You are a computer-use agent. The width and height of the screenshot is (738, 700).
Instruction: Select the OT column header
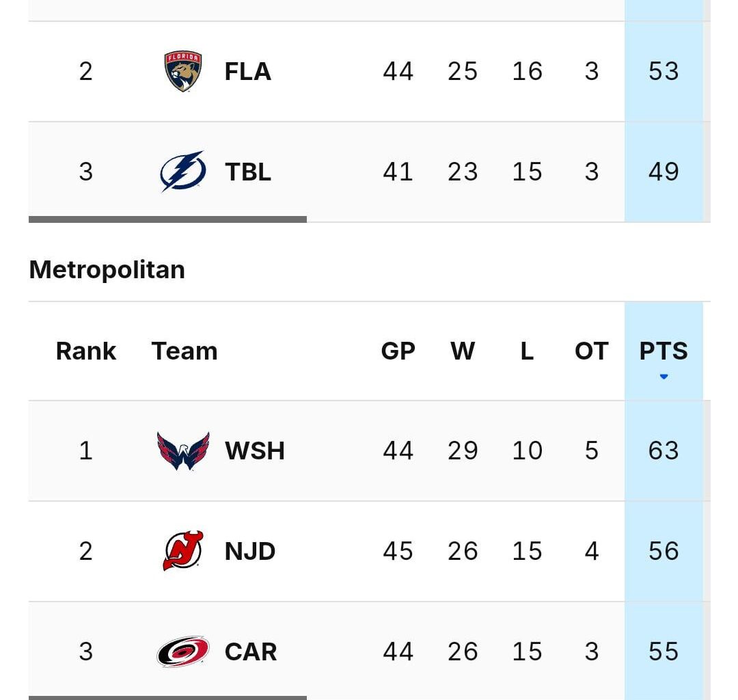[590, 351]
